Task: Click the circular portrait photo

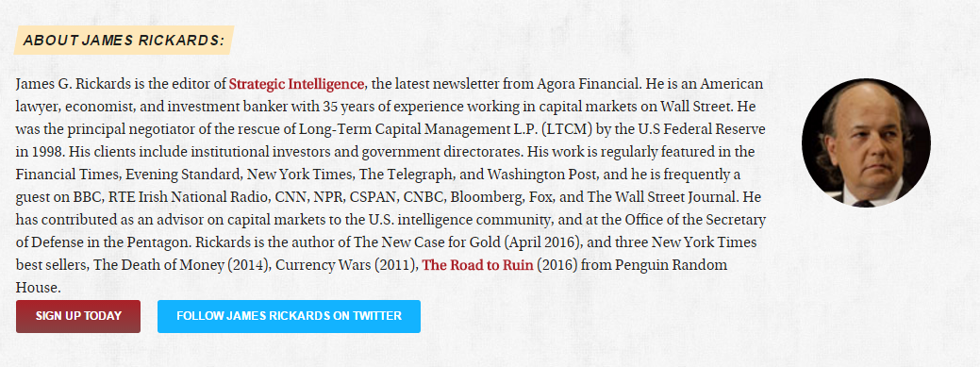Action: [866, 142]
